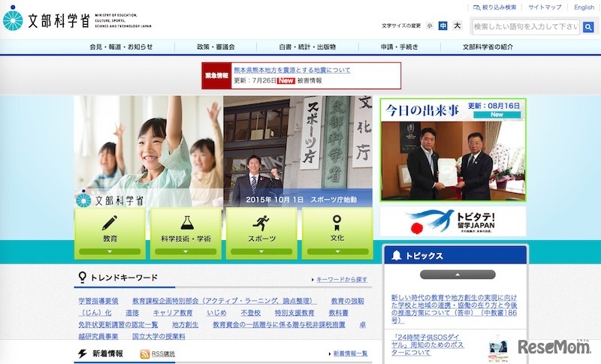Open the 中教審186号 答申 topic link
The width and height of the screenshot is (601, 364).
click(x=455, y=308)
